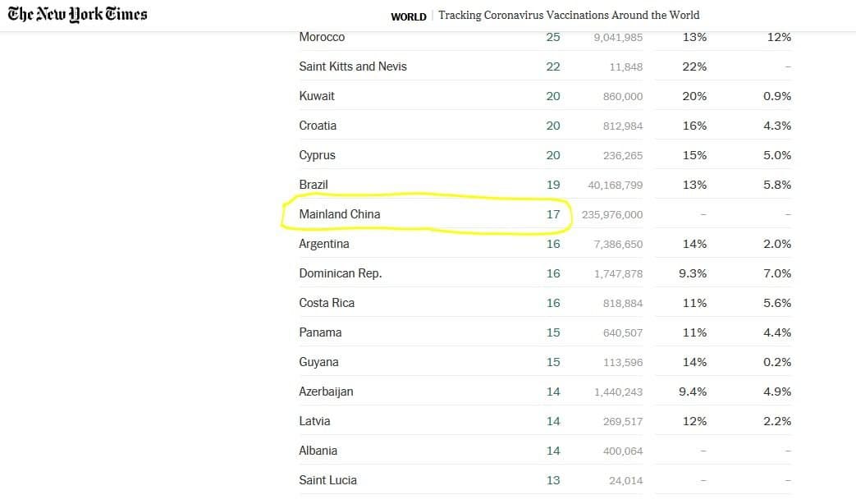Click Costa Rica's 818,884 doses value
The width and height of the screenshot is (856, 504).
click(623, 304)
